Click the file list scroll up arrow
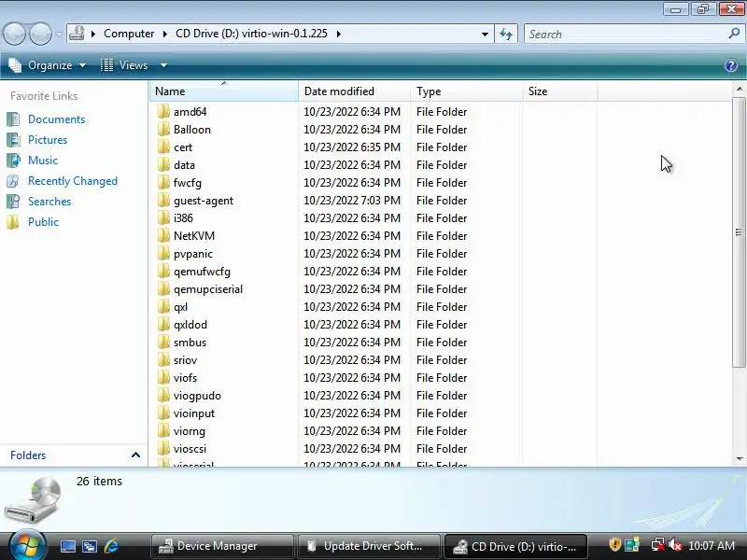This screenshot has height=560, width=747. point(739,89)
